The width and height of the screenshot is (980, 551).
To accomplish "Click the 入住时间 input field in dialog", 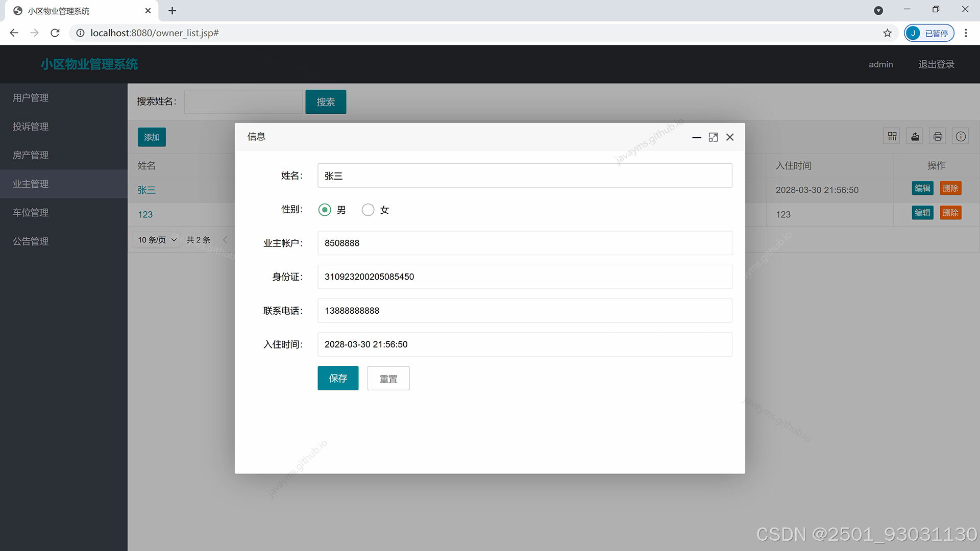I will (525, 344).
